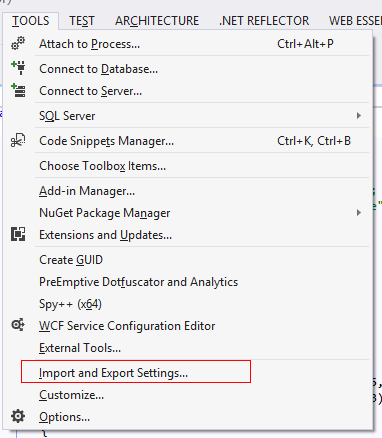Screen dimensions: 382x438
Task: Expand the SQL Server submenu arrow
Action: tap(359, 116)
